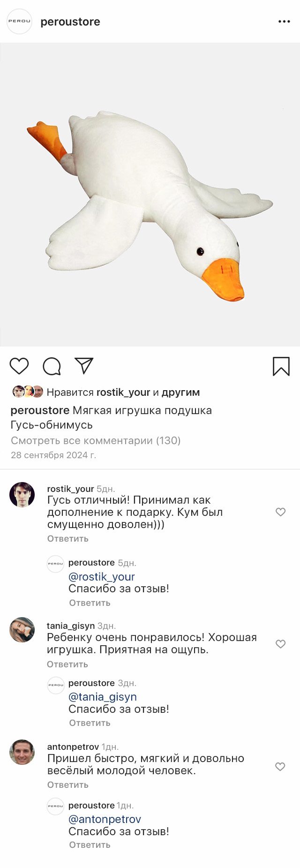The image size is (300, 868).
Task: Expand all 130 comments
Action: point(96,440)
